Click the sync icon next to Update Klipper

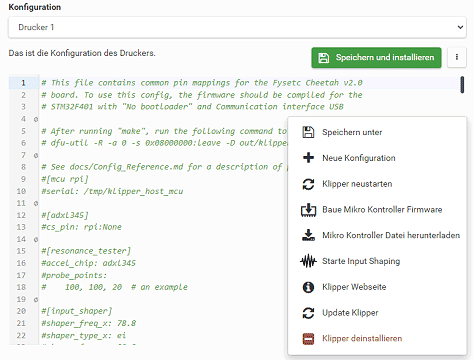(x=308, y=313)
